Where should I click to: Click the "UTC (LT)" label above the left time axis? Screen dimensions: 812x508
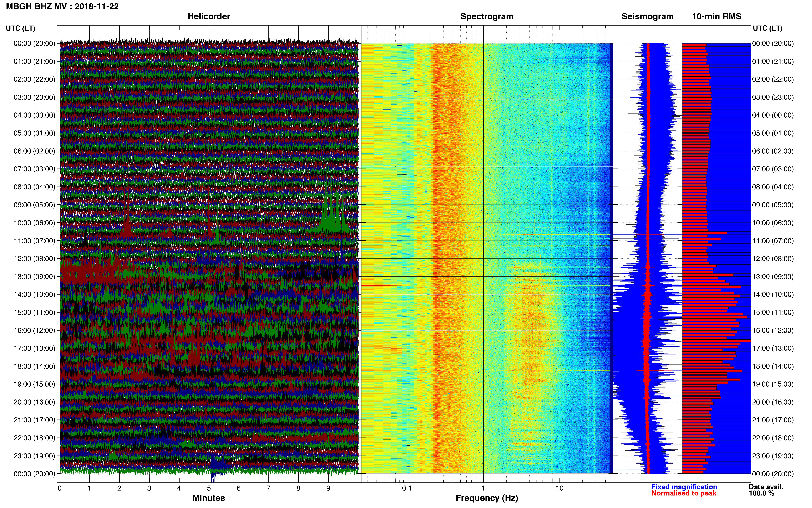(21, 28)
